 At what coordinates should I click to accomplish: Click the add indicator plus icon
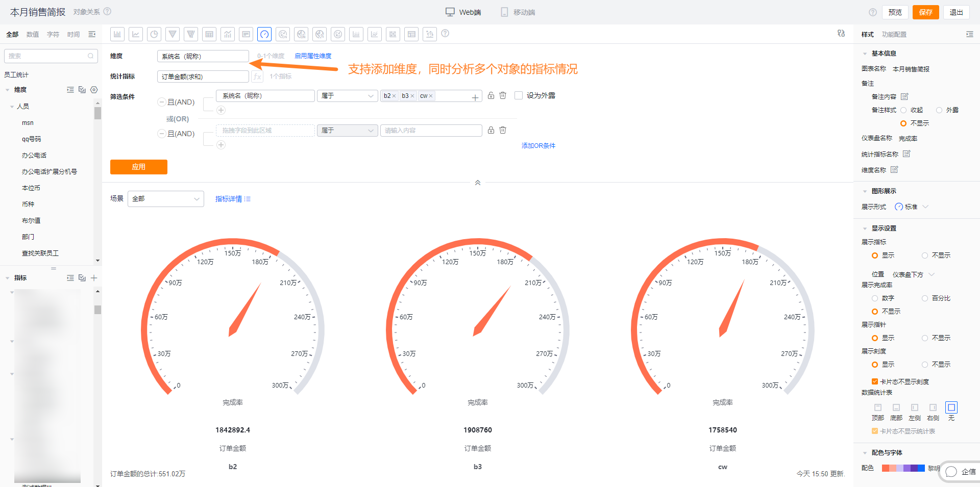(x=94, y=278)
